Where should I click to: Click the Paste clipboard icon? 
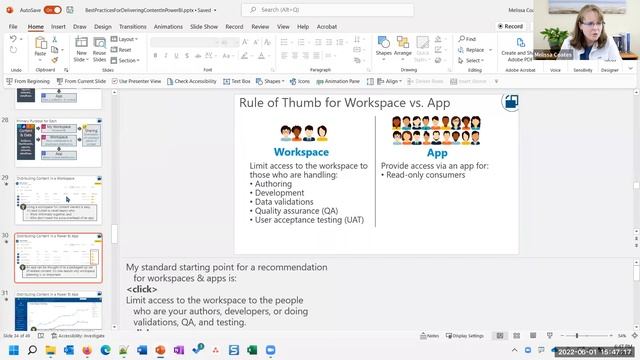40,42
